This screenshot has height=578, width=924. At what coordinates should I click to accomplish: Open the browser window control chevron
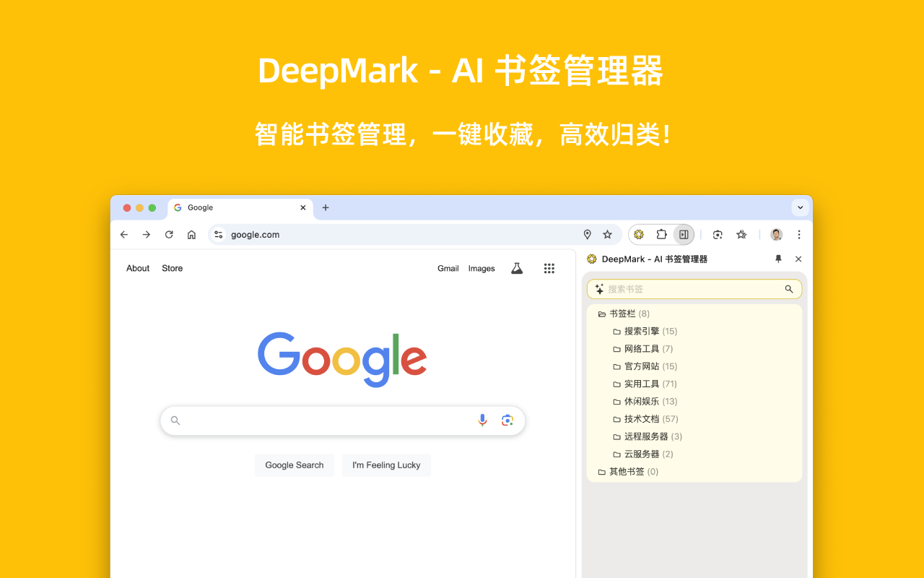(800, 207)
